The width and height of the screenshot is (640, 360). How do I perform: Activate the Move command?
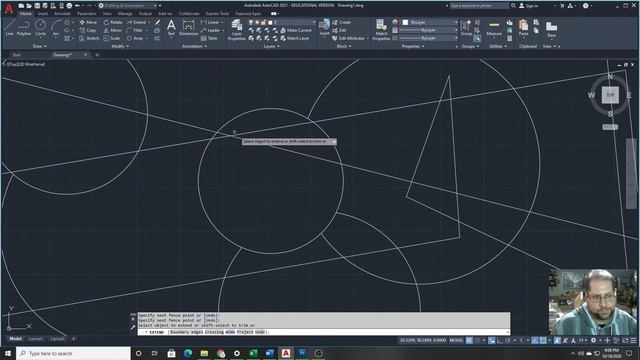tap(88, 22)
